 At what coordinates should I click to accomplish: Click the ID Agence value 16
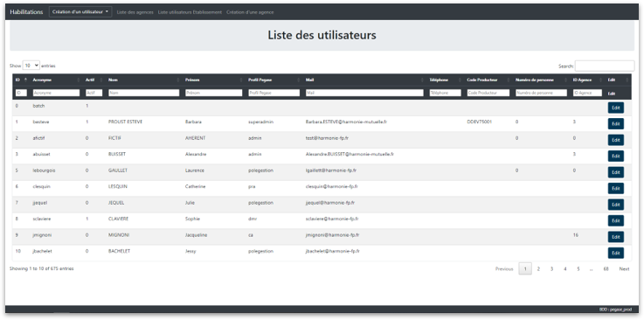pos(576,235)
